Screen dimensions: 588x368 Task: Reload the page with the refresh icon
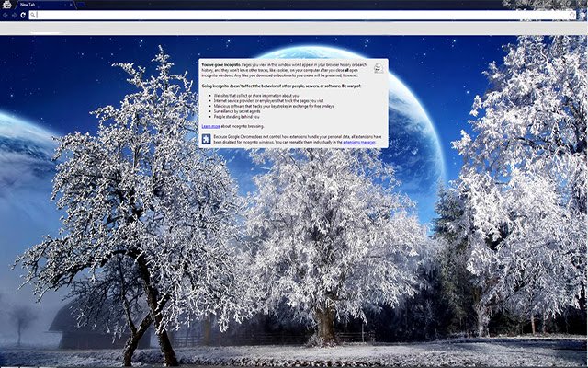click(23, 15)
